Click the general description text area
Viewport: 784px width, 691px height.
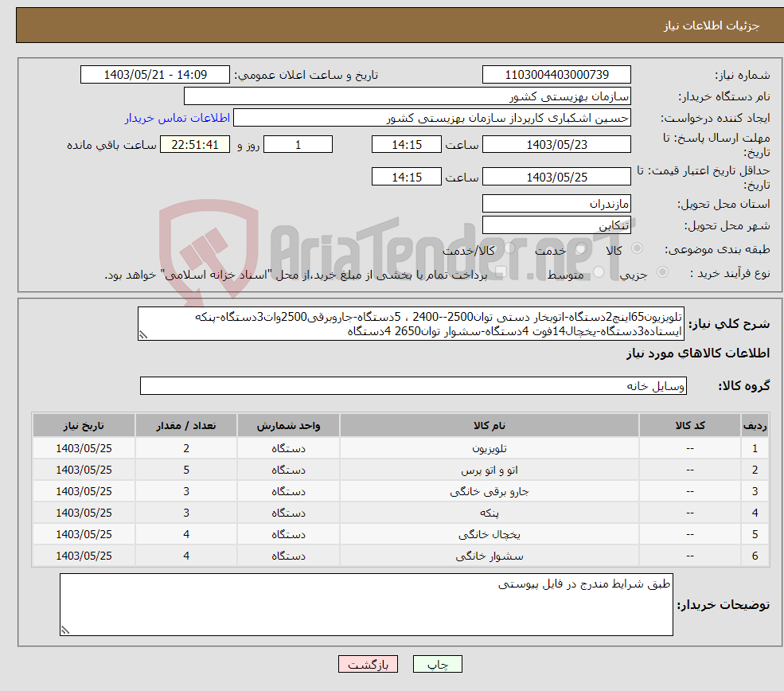411,324
